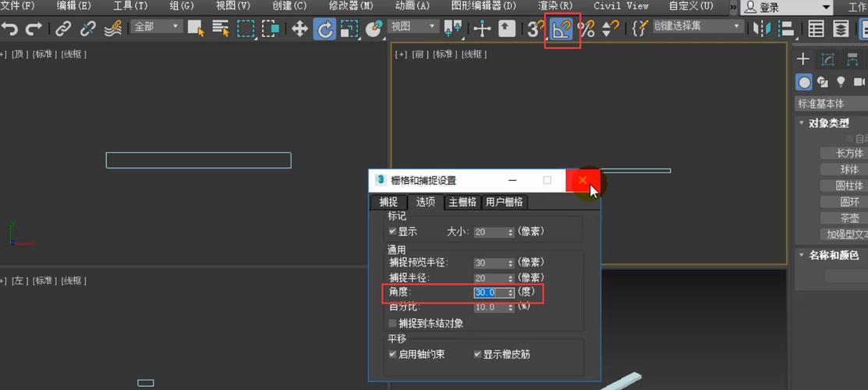This screenshot has width=868, height=390.
Task: Uncheck the 显示 marker checkbox
Action: coord(392,232)
